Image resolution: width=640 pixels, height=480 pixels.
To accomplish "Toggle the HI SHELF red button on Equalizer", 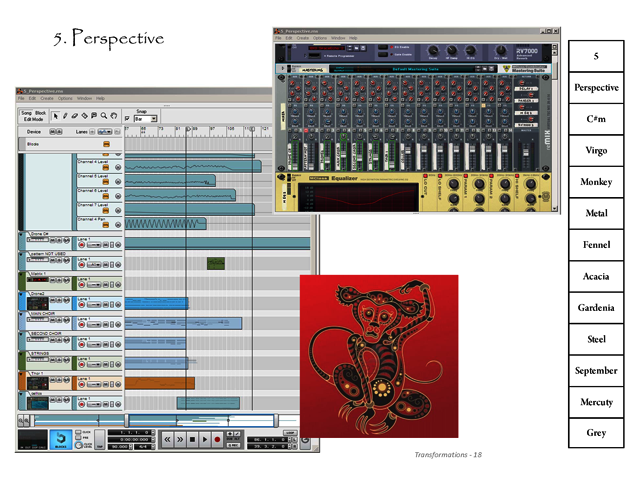I will pos(517,176).
